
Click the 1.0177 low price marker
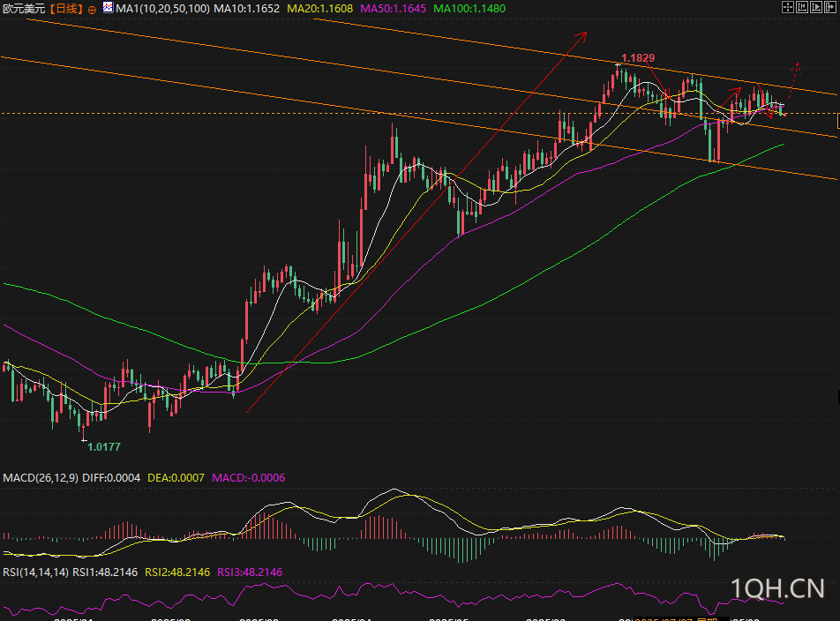point(104,447)
